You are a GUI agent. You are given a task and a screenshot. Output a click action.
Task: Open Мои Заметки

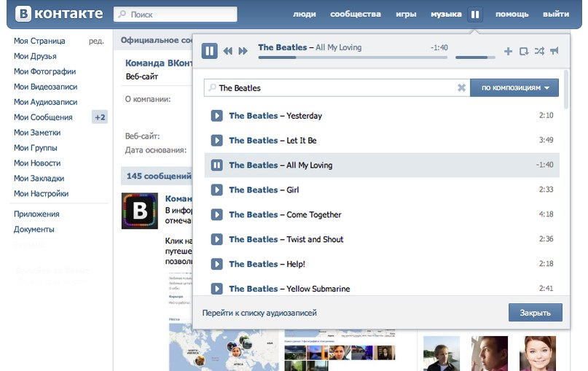pos(37,133)
